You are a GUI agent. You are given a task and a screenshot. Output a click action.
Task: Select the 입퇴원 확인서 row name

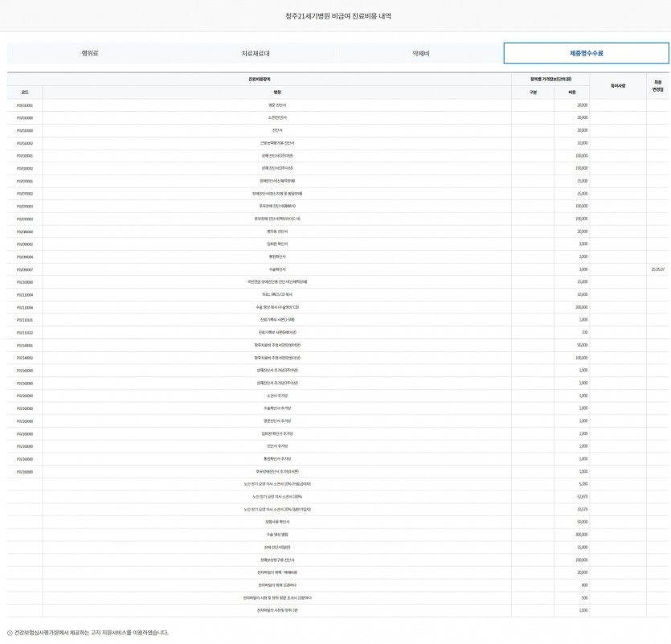pos(277,244)
